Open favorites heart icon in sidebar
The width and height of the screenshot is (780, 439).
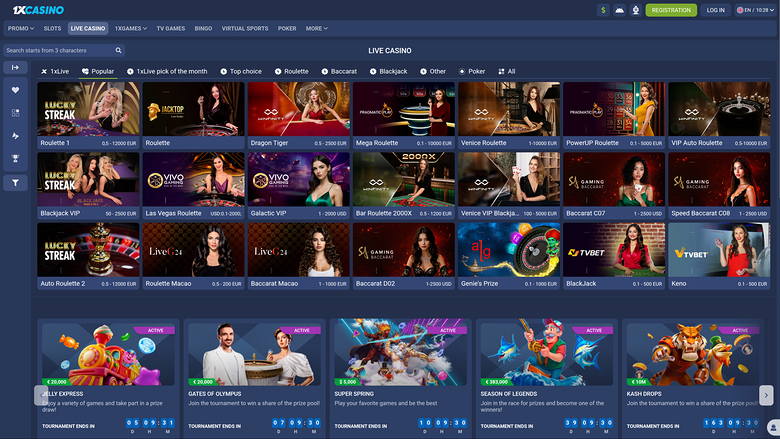(x=15, y=90)
